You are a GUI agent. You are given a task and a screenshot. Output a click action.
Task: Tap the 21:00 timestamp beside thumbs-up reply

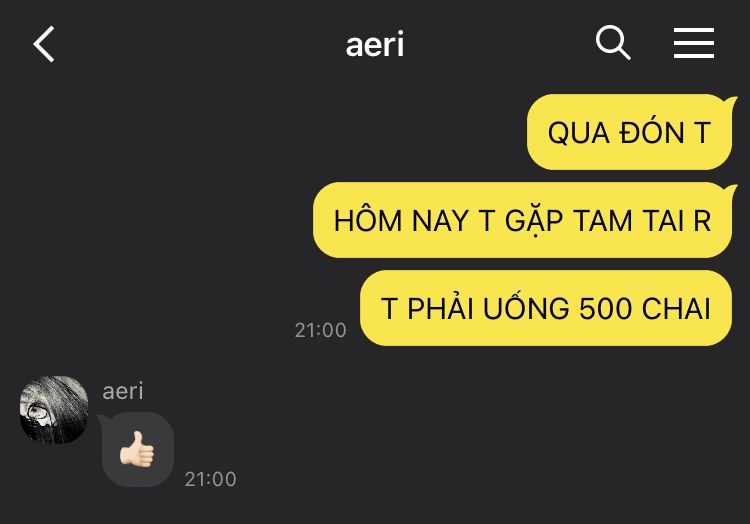[210, 479]
